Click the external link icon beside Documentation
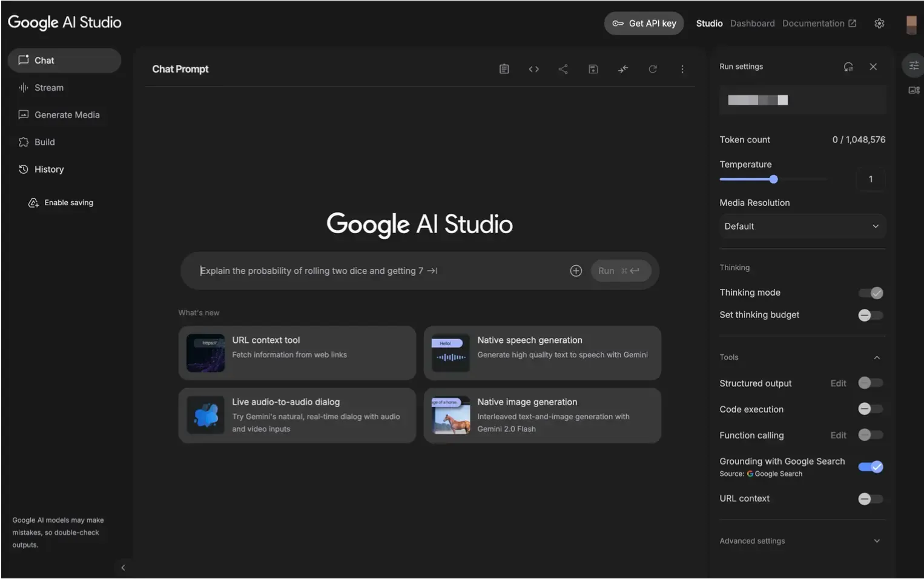Screen dimensions: 924x579 [x=852, y=23]
